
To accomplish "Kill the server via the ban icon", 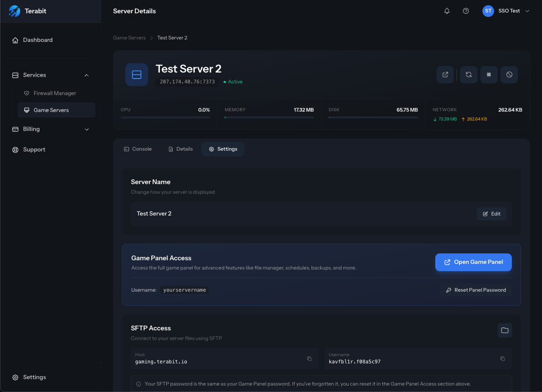I will 509,75.
